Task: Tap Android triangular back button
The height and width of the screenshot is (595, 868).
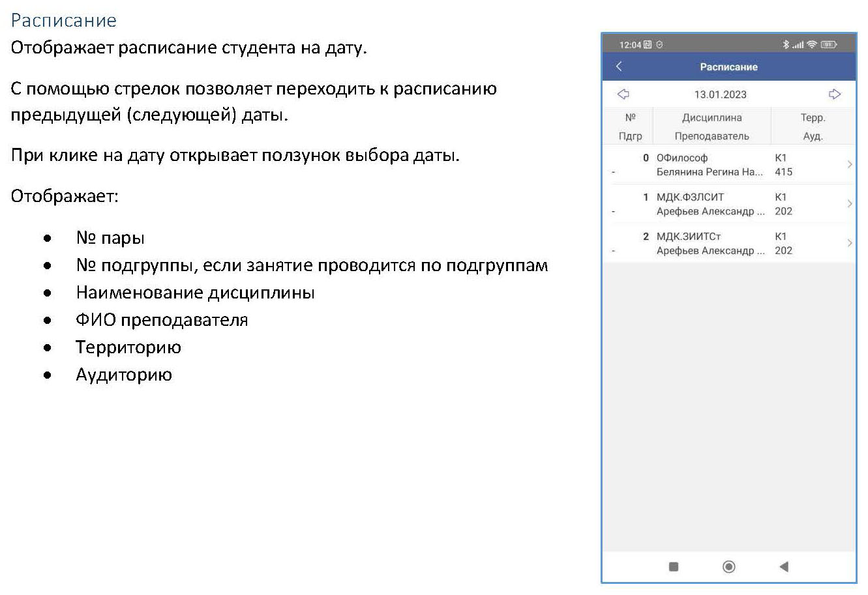Action: click(784, 566)
